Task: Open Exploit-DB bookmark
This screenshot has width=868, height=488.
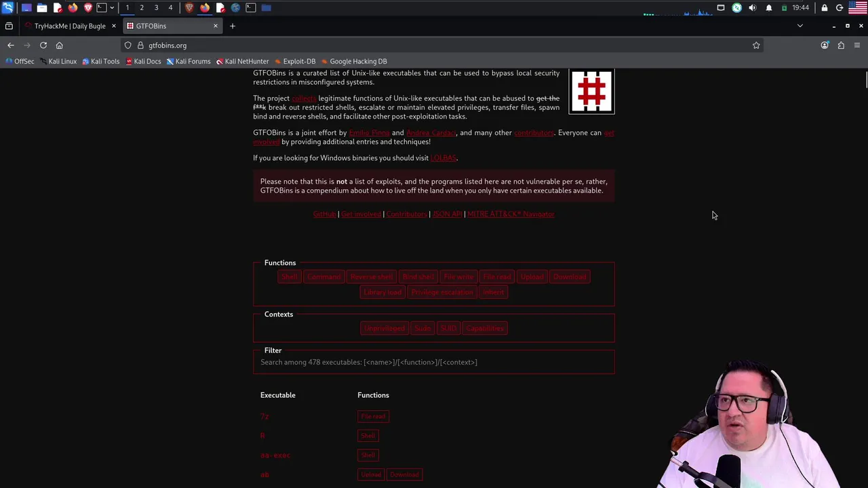Action: [295, 61]
